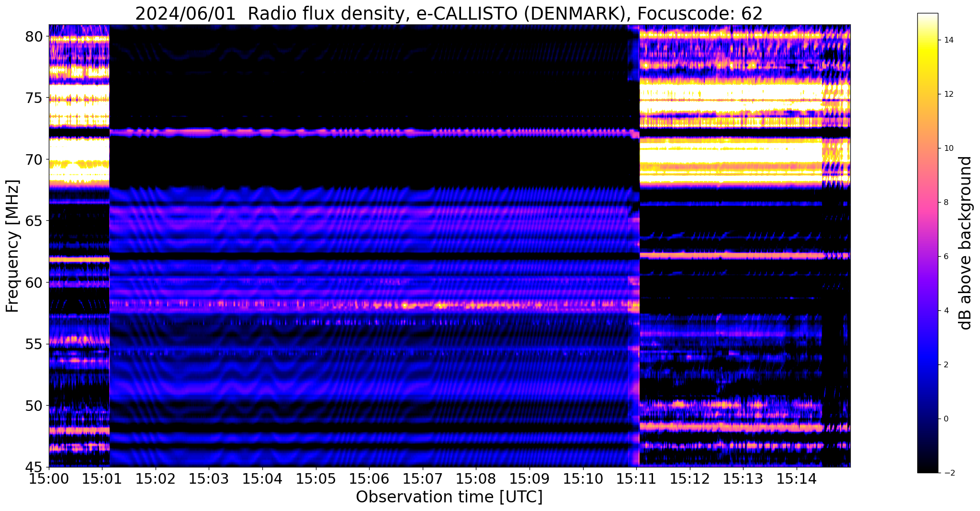The image size is (980, 511).
Task: Click the 45 MHz frequency tick label
Action: coord(34,467)
